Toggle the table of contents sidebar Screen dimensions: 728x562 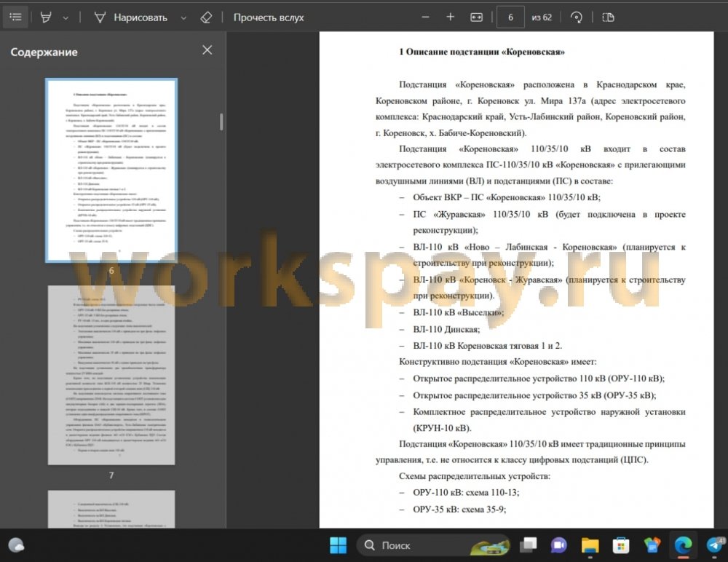coord(15,17)
